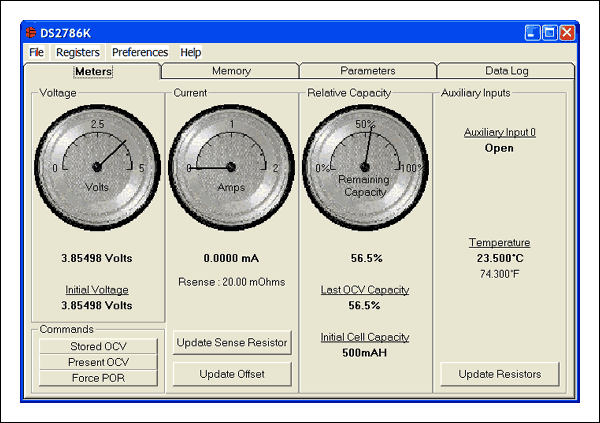600x423 pixels.
Task: Minimize the DS2786K window
Action: [x=533, y=33]
